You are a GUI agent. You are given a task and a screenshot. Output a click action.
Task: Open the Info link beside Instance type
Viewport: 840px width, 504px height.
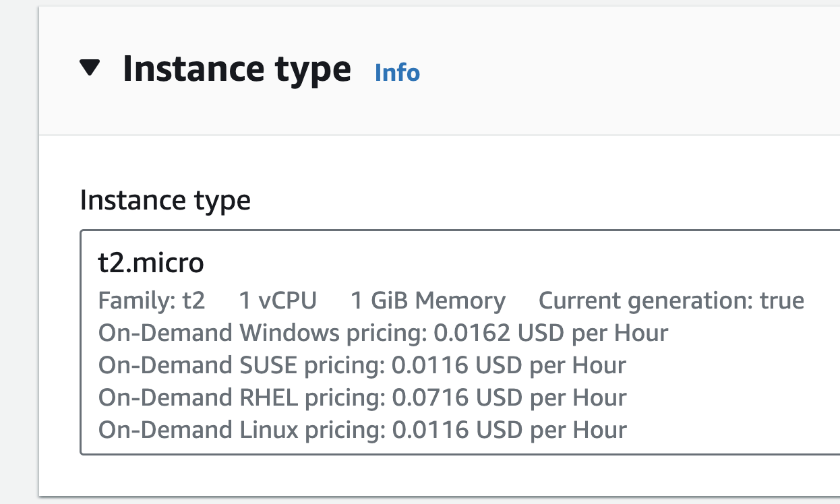[397, 72]
